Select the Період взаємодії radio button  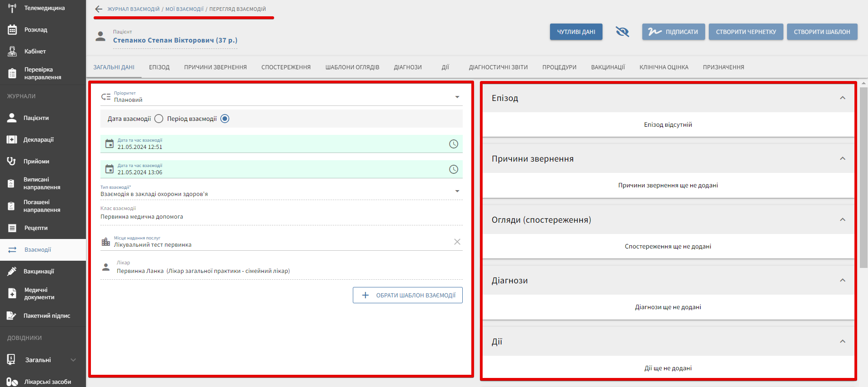point(225,119)
